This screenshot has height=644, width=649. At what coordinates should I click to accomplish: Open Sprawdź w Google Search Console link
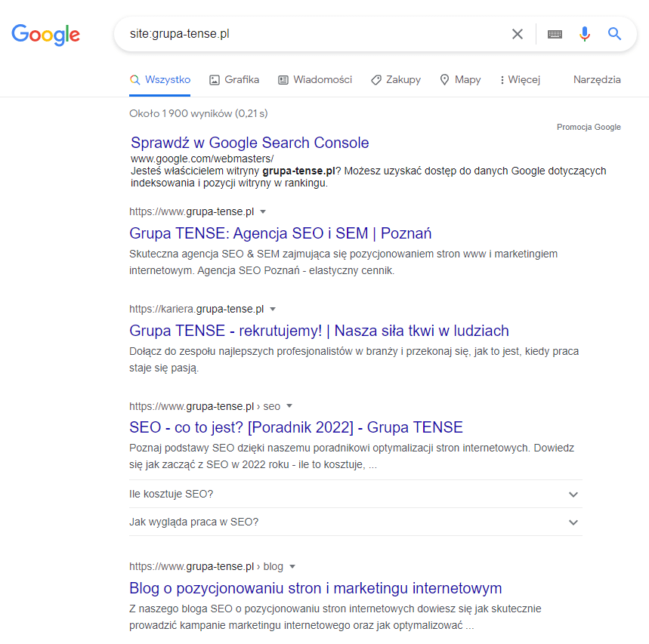(x=249, y=143)
